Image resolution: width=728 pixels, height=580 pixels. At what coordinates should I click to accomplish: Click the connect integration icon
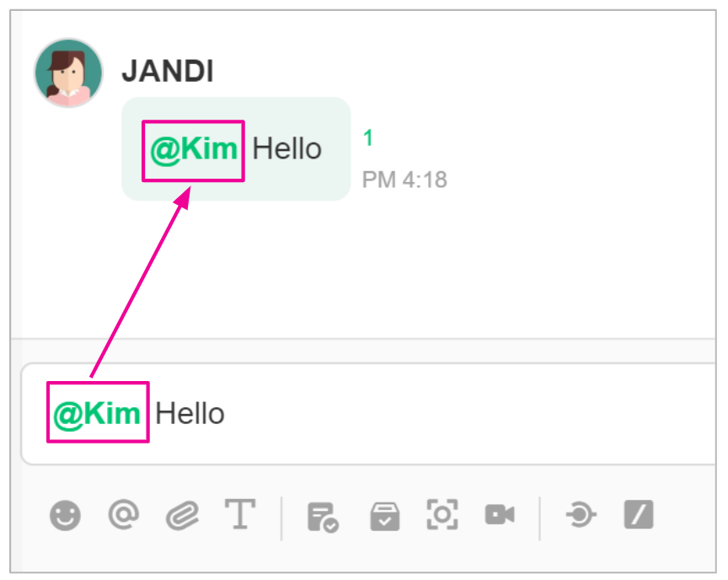581,515
